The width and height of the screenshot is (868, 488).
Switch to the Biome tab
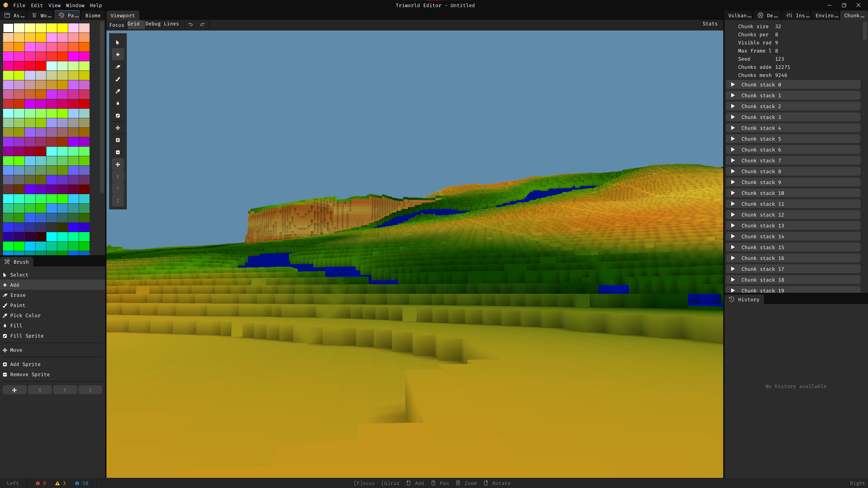click(x=93, y=16)
